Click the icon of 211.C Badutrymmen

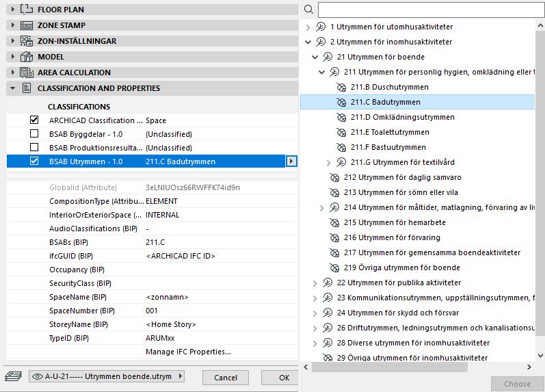pos(341,102)
